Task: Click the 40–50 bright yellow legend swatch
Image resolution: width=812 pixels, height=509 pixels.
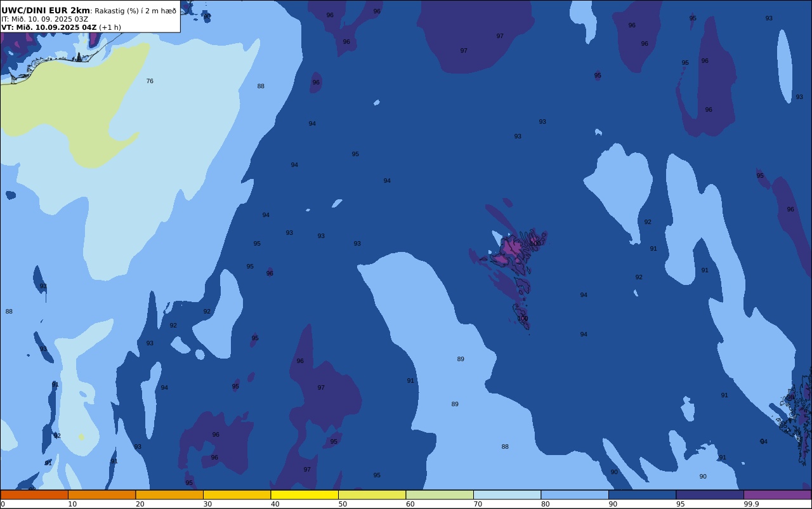Action: [x=304, y=494]
